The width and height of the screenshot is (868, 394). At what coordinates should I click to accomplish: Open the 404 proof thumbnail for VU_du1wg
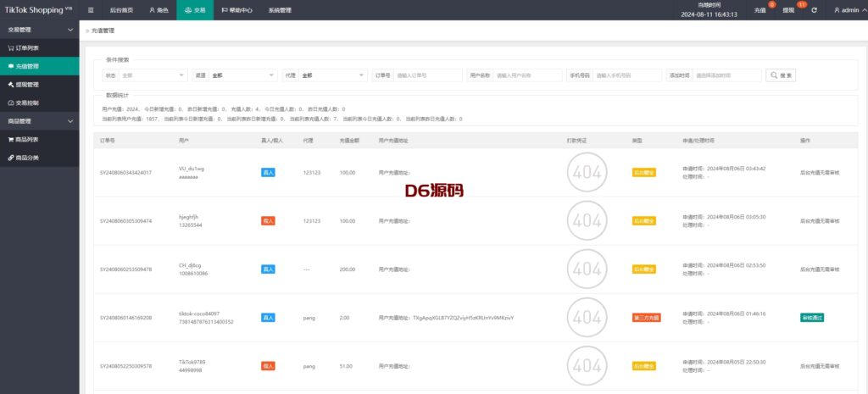[x=587, y=173]
